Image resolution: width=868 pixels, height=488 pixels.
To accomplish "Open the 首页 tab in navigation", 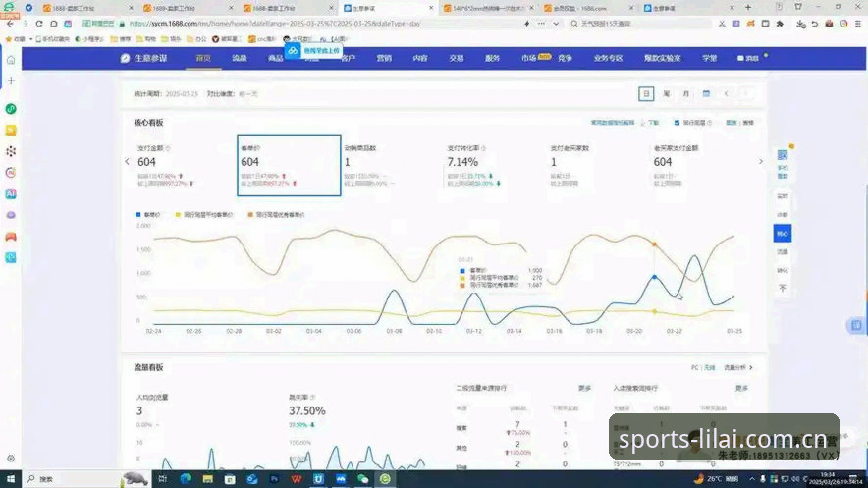I will [x=203, y=58].
